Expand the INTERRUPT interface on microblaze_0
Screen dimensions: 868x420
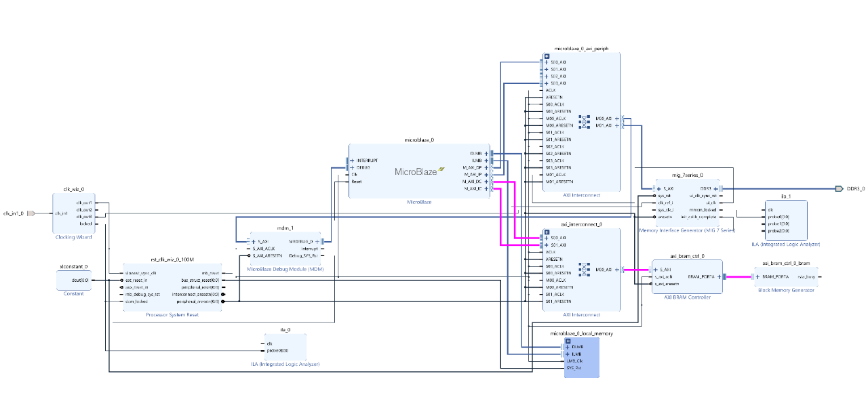pos(353,161)
